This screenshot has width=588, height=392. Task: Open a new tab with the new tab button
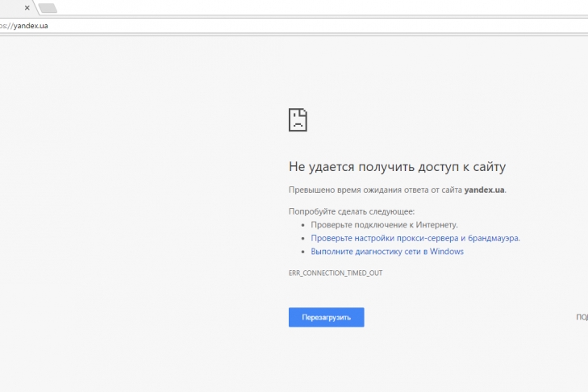pyautogui.click(x=48, y=8)
